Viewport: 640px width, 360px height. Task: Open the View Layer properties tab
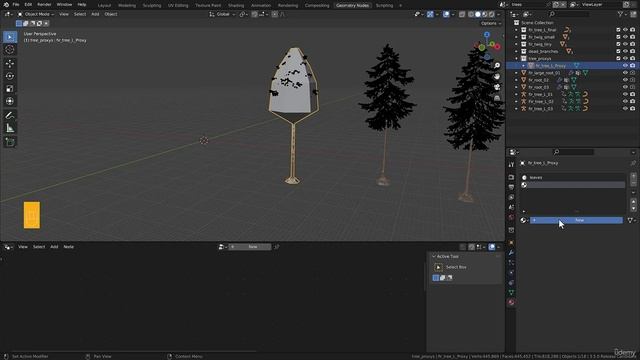[511, 198]
